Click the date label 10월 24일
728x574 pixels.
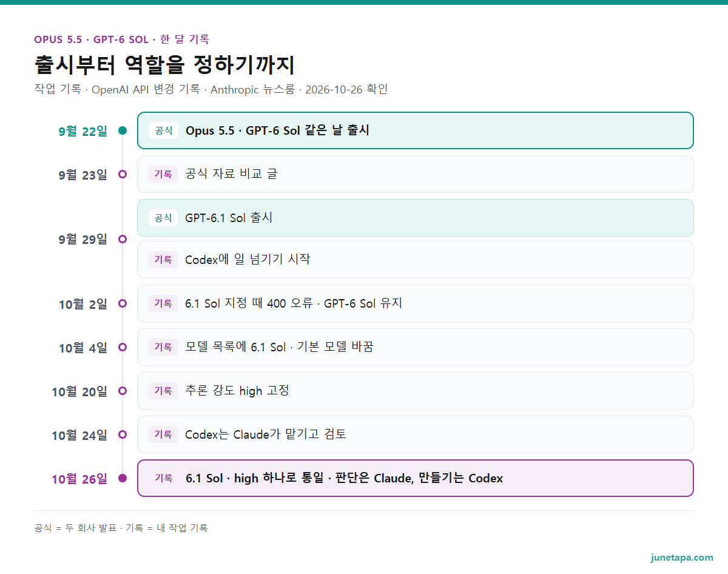pos(79,435)
